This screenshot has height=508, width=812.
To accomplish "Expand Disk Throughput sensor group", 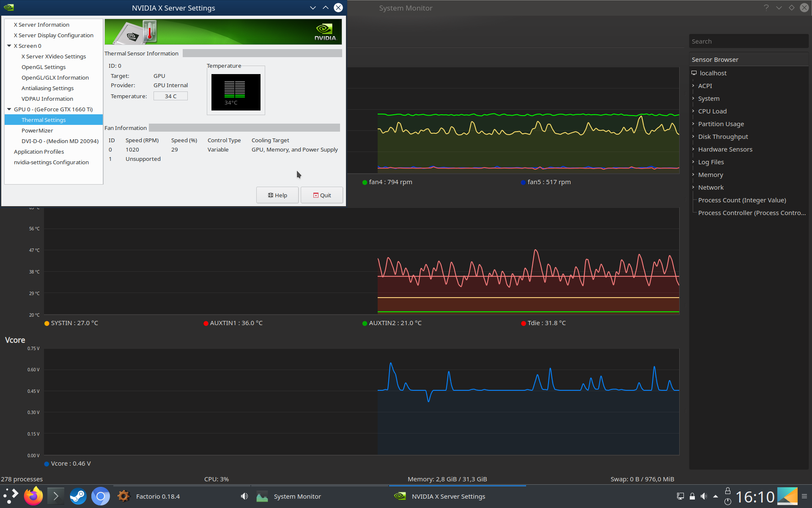I will [x=693, y=136].
